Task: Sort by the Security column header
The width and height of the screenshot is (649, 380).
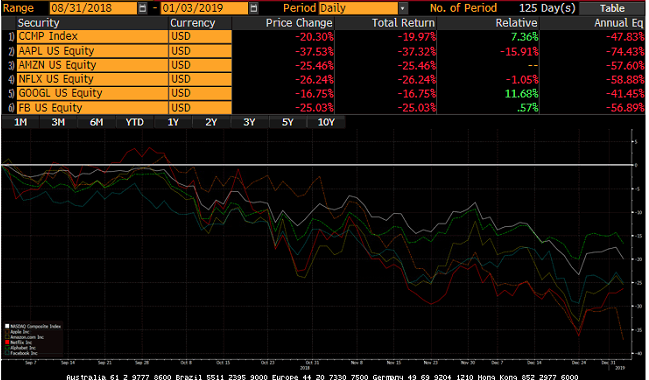Action: pos(38,23)
